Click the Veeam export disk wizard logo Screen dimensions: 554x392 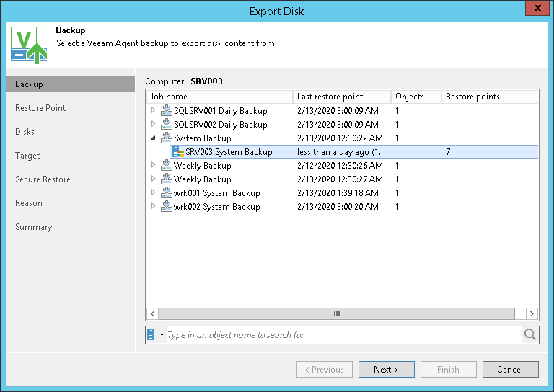[29, 45]
